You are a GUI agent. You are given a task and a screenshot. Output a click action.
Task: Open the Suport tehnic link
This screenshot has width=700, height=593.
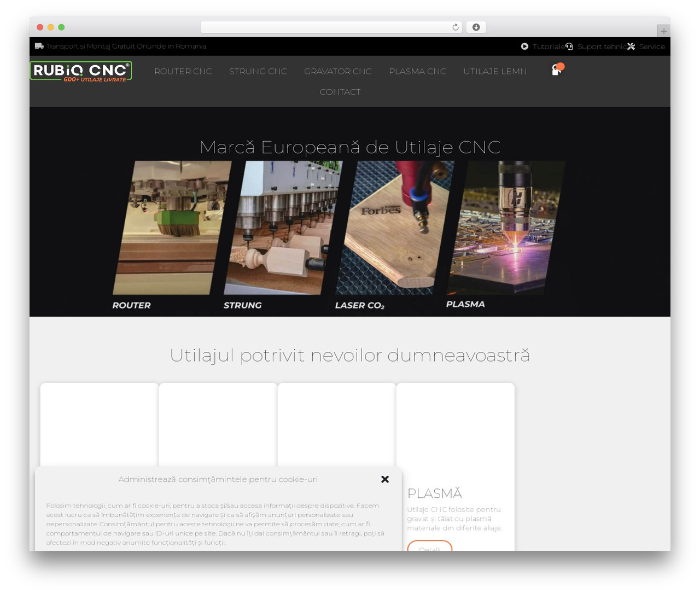[602, 46]
